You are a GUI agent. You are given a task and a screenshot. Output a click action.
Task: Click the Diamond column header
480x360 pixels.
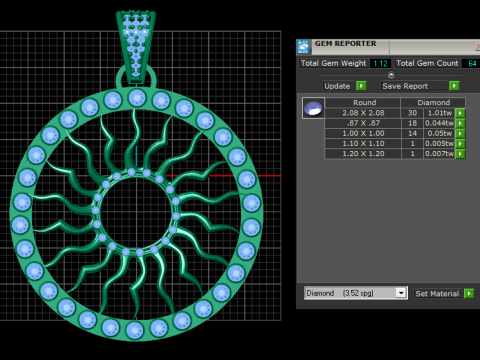433,103
